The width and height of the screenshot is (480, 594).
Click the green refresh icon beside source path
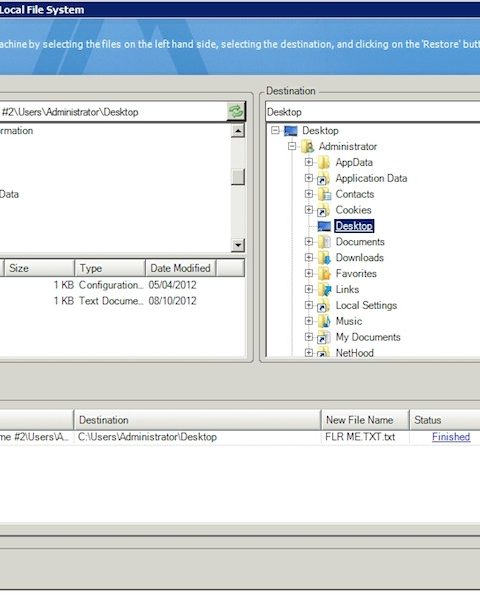[x=236, y=112]
